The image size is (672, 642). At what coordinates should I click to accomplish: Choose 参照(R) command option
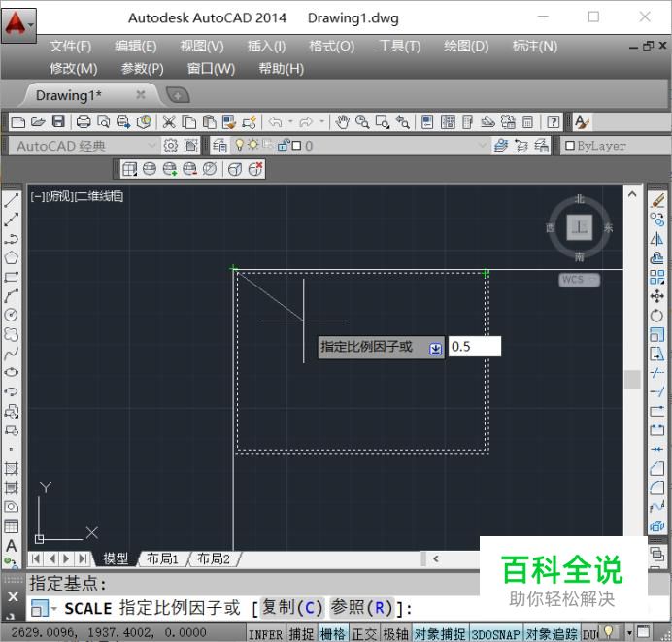tap(361, 608)
